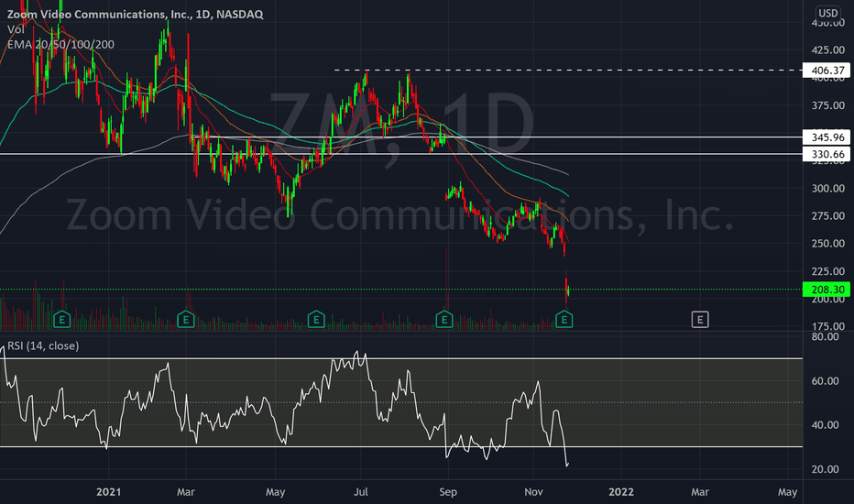This screenshot has height=504, width=854.
Task: Click the earnings marker near January 2021
Action: pyautogui.click(x=62, y=319)
